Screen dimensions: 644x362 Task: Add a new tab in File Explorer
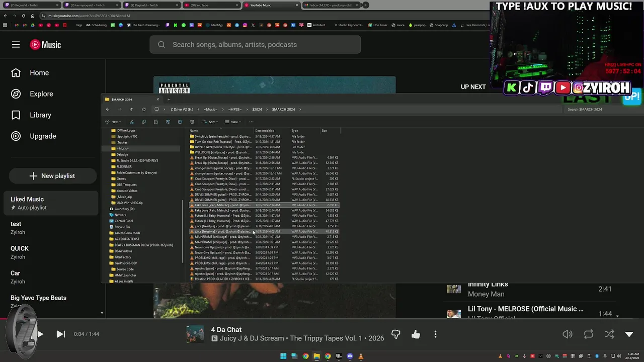tap(169, 99)
